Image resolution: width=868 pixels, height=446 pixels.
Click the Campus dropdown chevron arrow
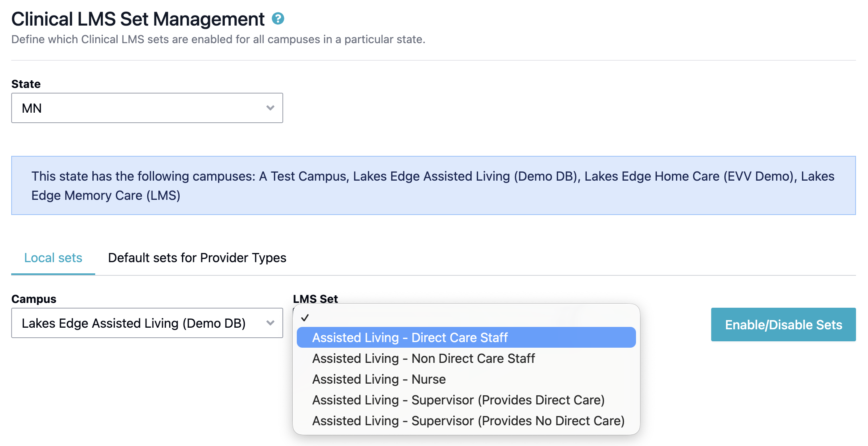click(x=270, y=323)
